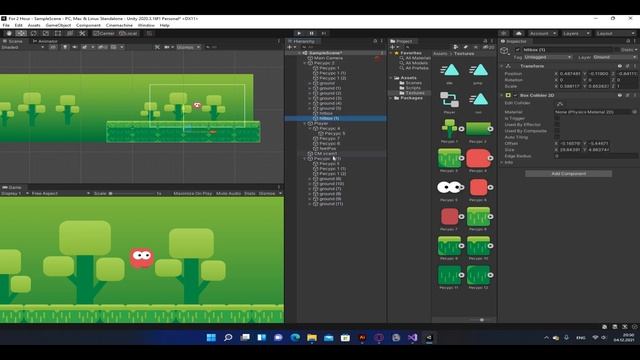Image resolution: width=640 pixels, height=360 pixels.
Task: Open the Edit menu
Action: click(19, 25)
